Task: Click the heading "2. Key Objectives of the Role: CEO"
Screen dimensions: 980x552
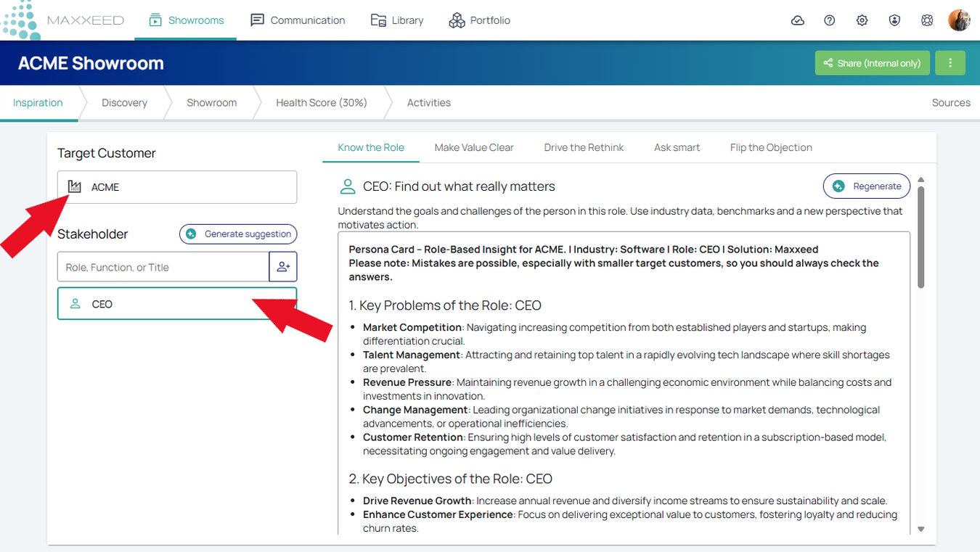Action: tap(450, 479)
